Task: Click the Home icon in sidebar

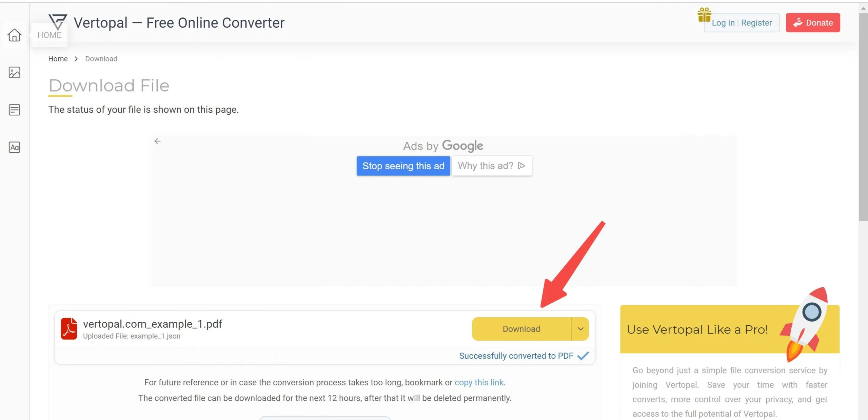Action: (14, 35)
